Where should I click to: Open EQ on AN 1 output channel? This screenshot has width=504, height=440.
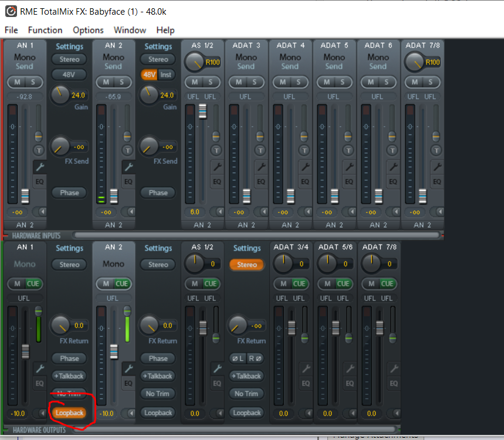39,384
